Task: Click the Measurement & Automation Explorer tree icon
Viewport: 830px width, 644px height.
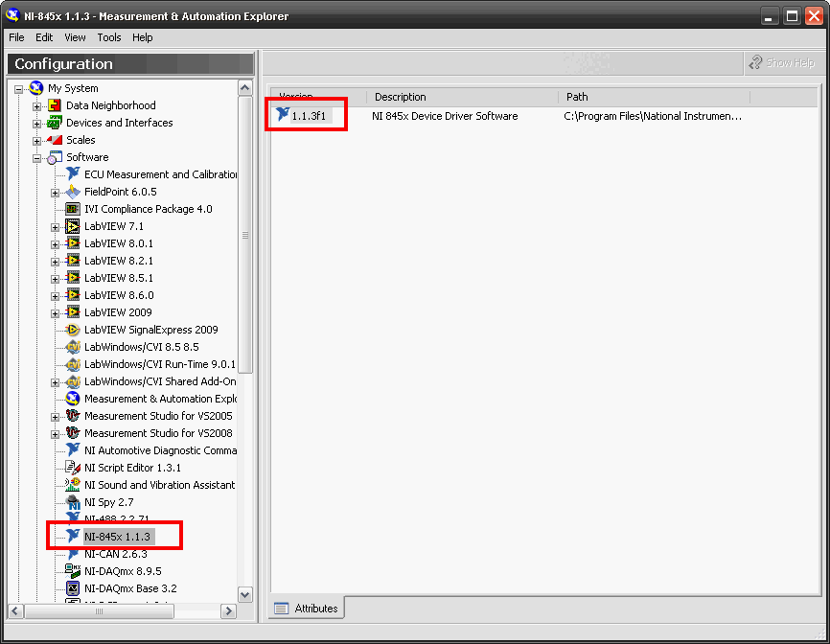Action: click(x=73, y=399)
